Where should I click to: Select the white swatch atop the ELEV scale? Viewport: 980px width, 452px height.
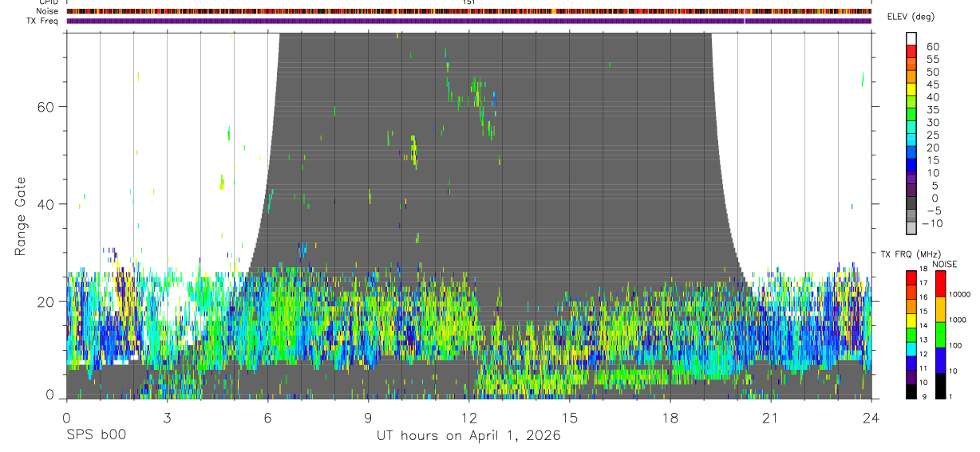tap(911, 40)
